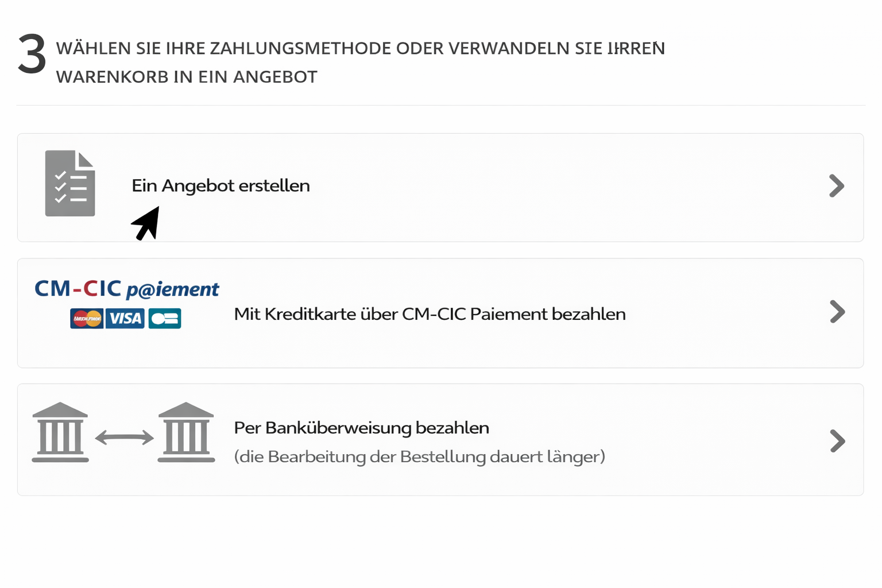Click the right bank building icon
This screenshot has height=588, width=882.
pyautogui.click(x=186, y=432)
